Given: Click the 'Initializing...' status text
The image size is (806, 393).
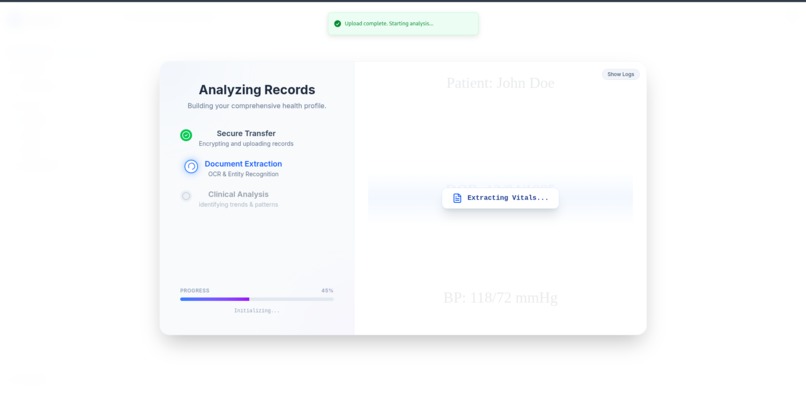Looking at the screenshot, I should point(257,310).
